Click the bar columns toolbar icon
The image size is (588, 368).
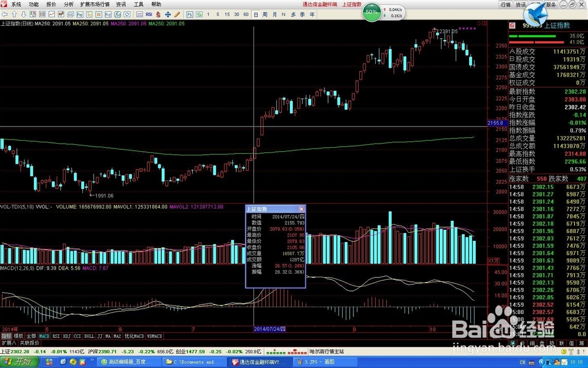coord(42,14)
